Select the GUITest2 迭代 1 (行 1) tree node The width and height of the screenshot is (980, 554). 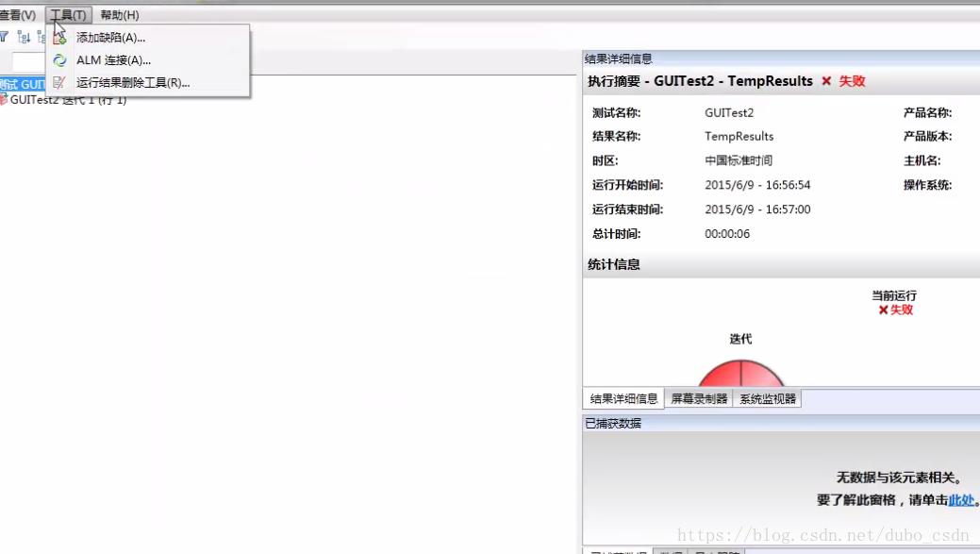68,100
